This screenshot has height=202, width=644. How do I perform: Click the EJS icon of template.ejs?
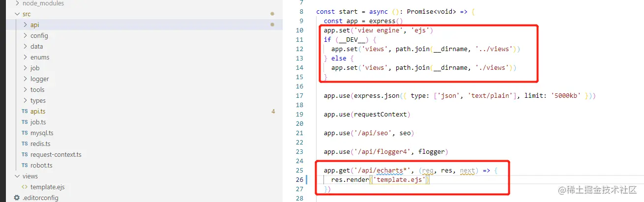pos(25,187)
